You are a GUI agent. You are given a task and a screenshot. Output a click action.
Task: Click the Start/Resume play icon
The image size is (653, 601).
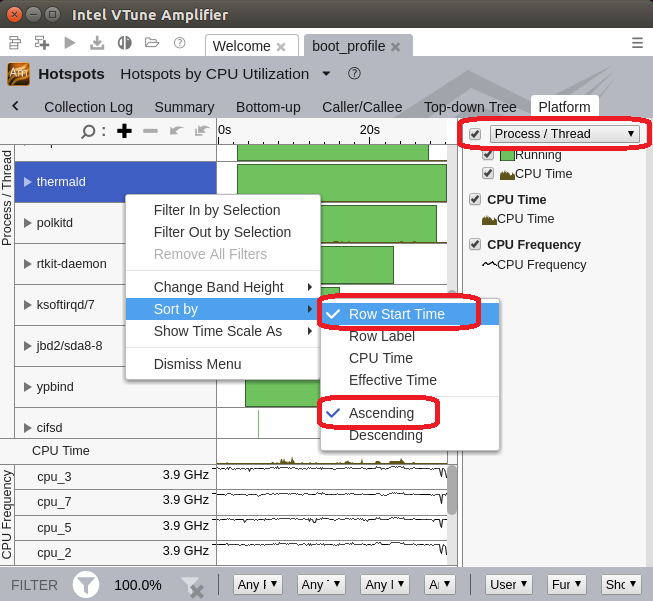click(70, 43)
